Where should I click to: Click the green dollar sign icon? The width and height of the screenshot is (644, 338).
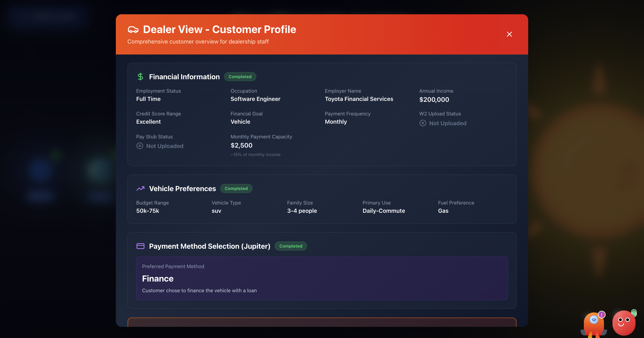click(x=140, y=77)
